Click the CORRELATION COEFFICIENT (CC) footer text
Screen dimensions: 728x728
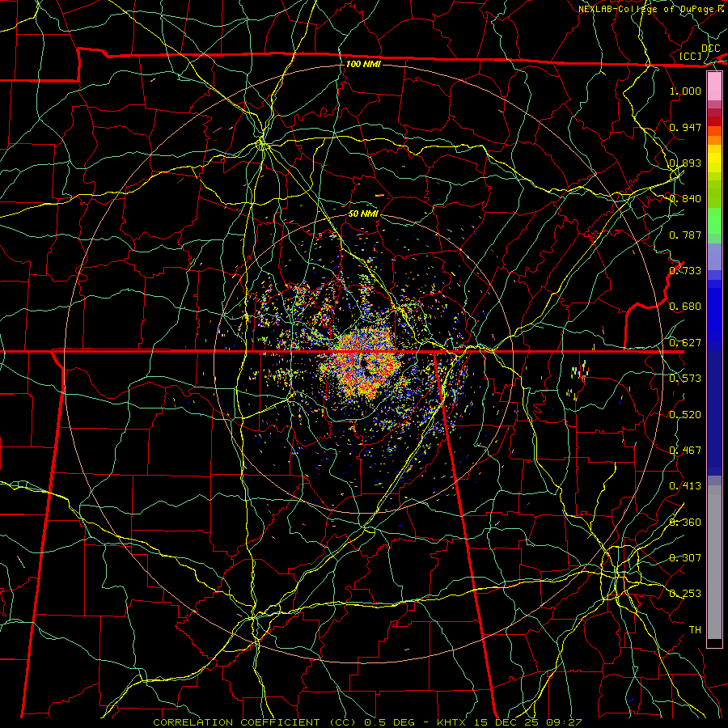point(254,722)
